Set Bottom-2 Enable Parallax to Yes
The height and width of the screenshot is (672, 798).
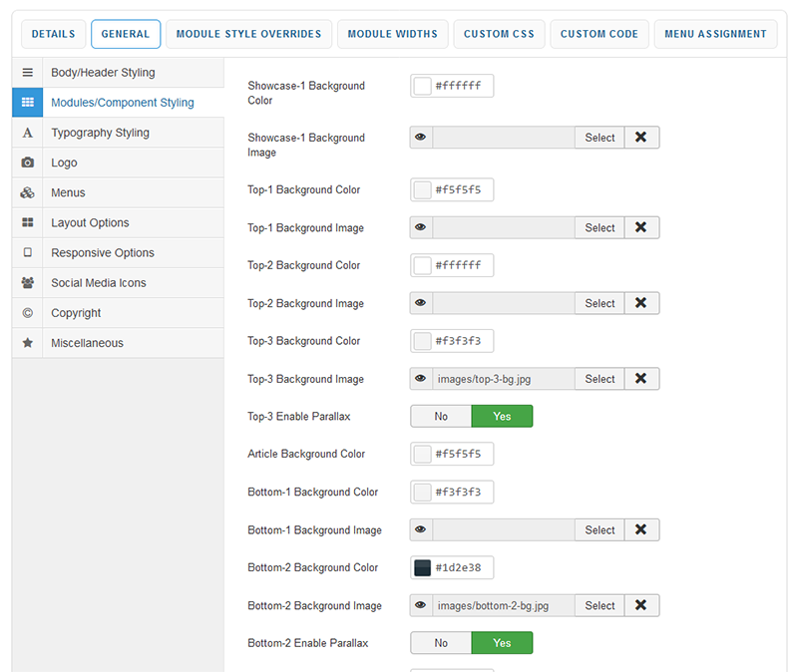(502, 643)
